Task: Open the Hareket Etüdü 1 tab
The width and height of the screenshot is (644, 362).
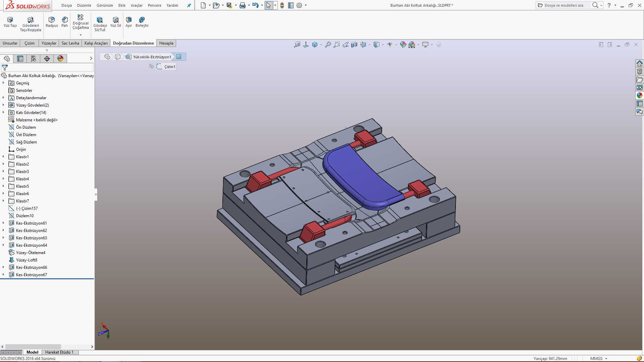Action: (x=59, y=352)
